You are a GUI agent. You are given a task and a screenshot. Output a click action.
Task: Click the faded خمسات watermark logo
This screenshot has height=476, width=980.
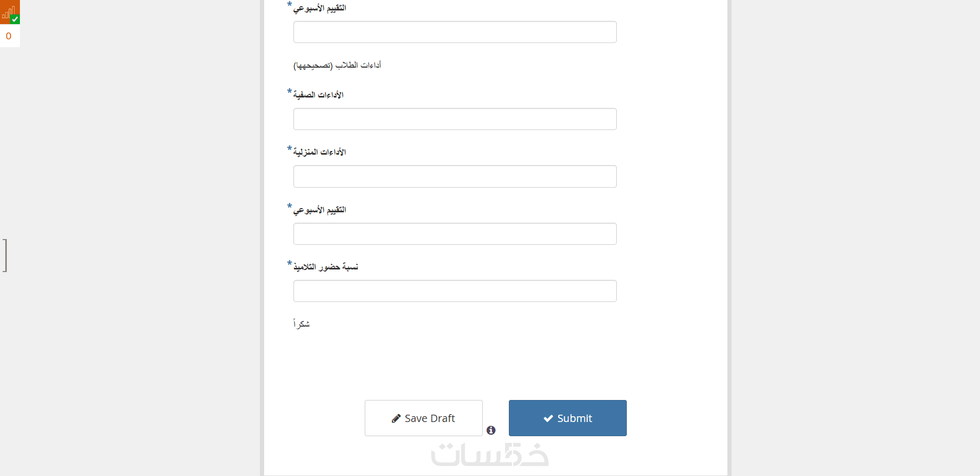coord(490,455)
